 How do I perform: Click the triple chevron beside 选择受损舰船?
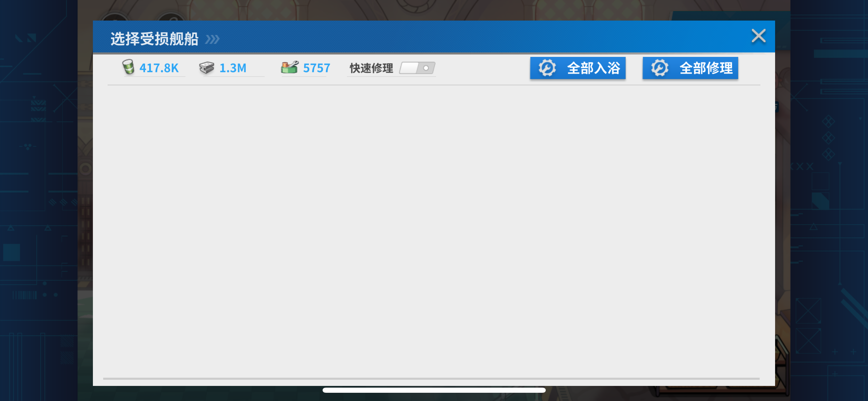[212, 39]
